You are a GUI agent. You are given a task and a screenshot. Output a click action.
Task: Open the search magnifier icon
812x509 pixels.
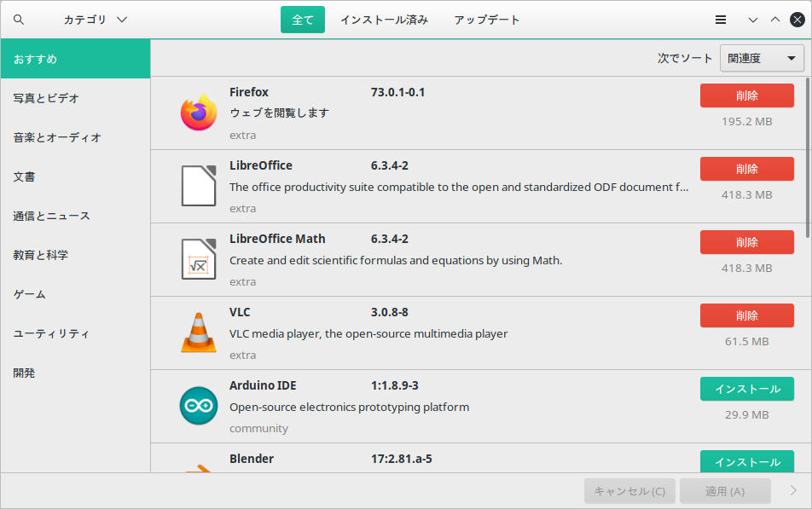[x=19, y=20]
